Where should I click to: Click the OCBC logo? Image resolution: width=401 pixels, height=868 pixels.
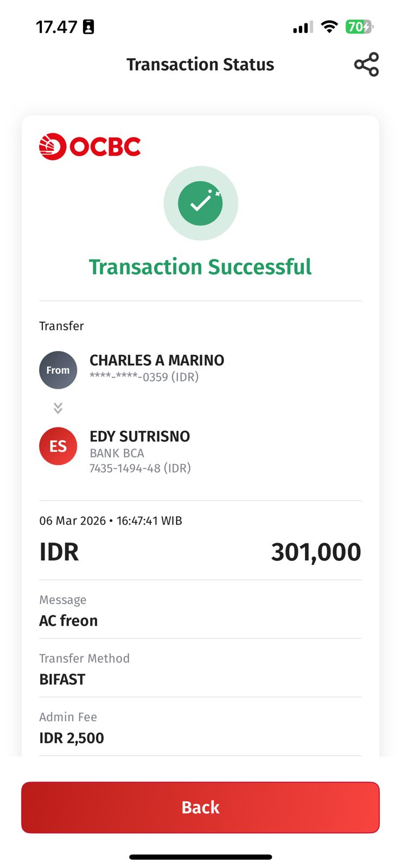[x=90, y=146]
